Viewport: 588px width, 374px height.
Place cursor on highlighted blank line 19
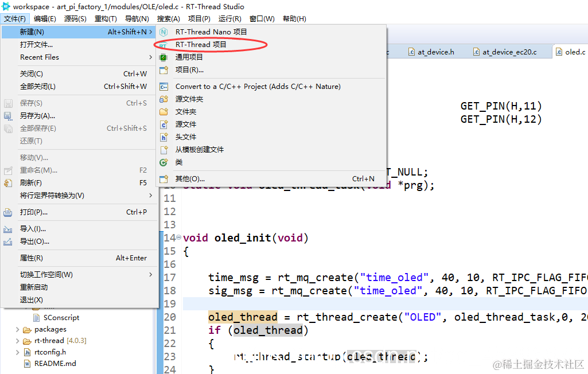(385, 304)
